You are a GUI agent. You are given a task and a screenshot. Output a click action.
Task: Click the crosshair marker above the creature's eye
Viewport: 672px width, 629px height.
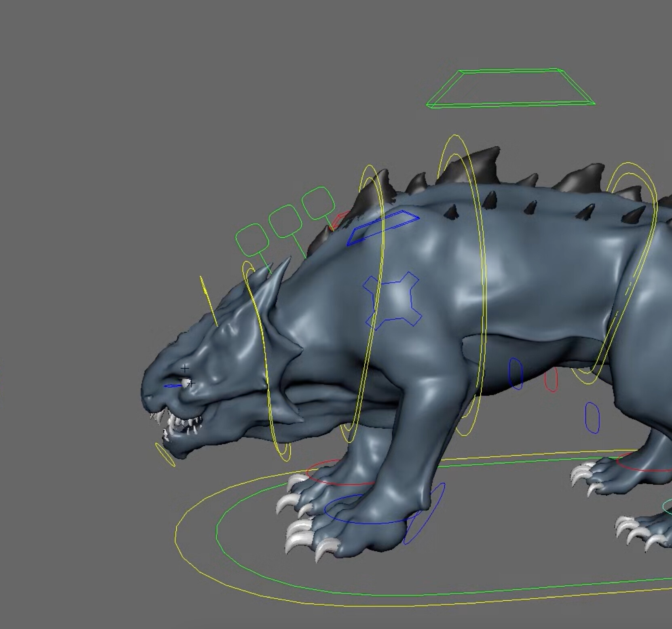[184, 368]
